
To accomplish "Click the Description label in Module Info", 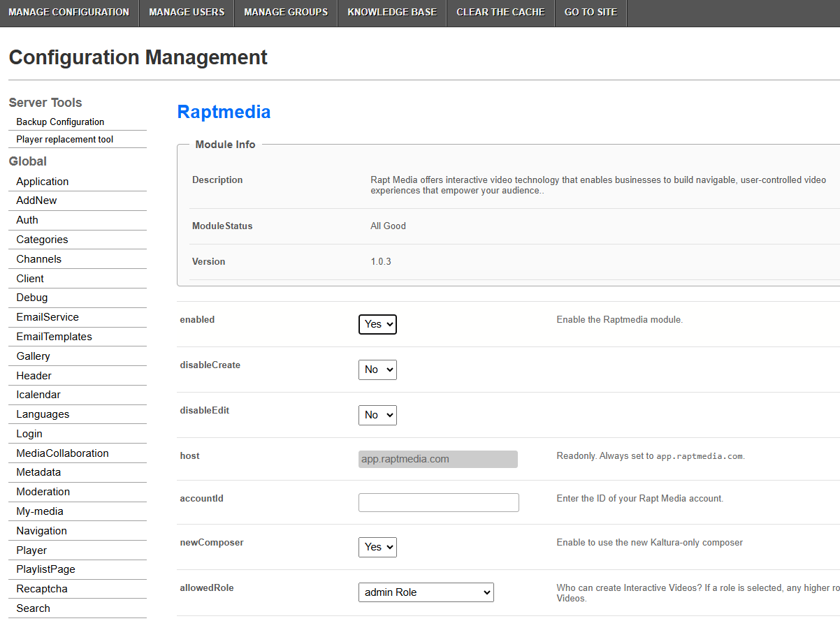I will [x=217, y=180].
